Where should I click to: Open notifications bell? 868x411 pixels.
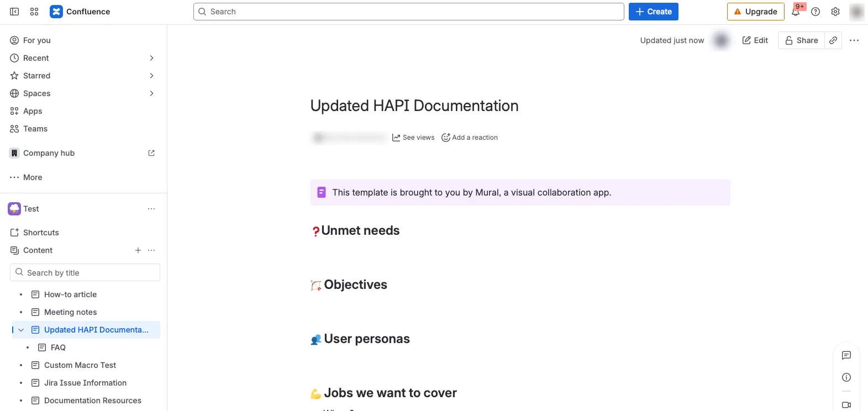click(x=796, y=12)
